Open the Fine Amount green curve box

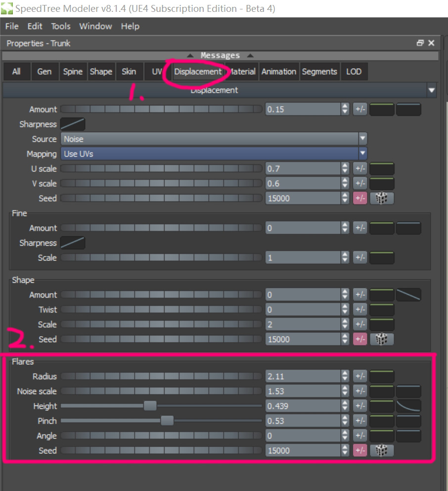[x=382, y=228]
